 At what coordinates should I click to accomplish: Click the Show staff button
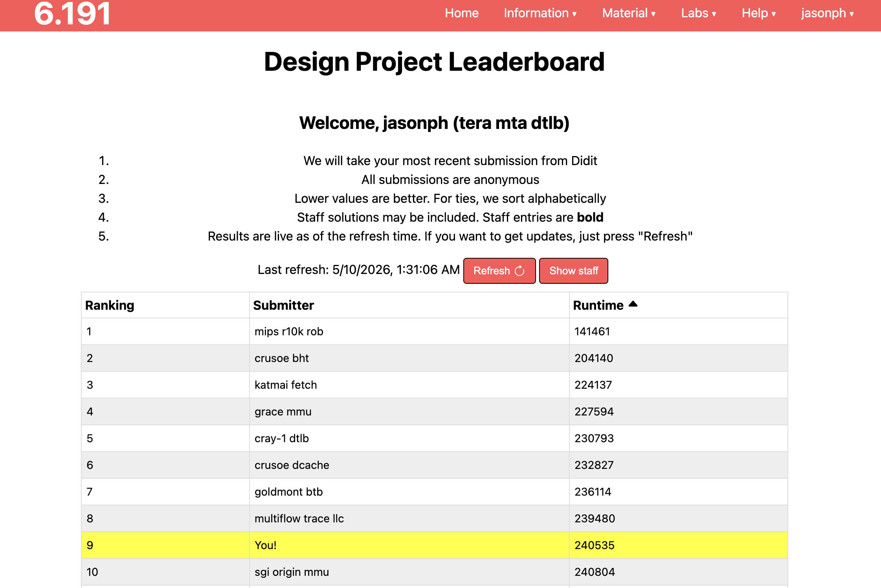click(x=574, y=271)
